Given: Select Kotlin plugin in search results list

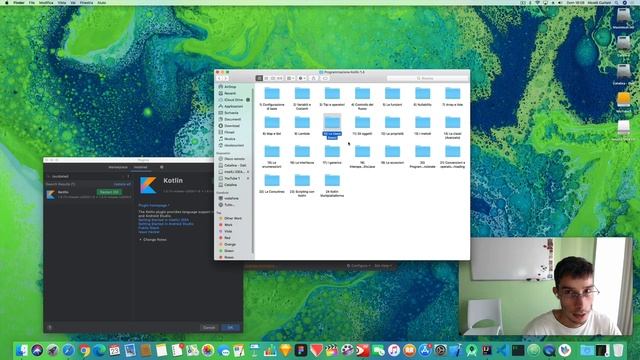Looking at the screenshot, I should [88, 194].
